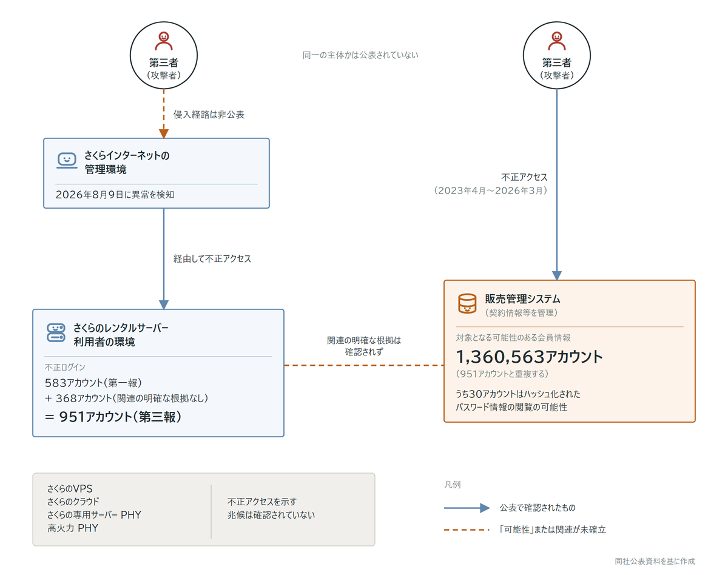Click the = 951アカウント(第三報) total
The height and width of the screenshot is (575, 728).
(113, 416)
